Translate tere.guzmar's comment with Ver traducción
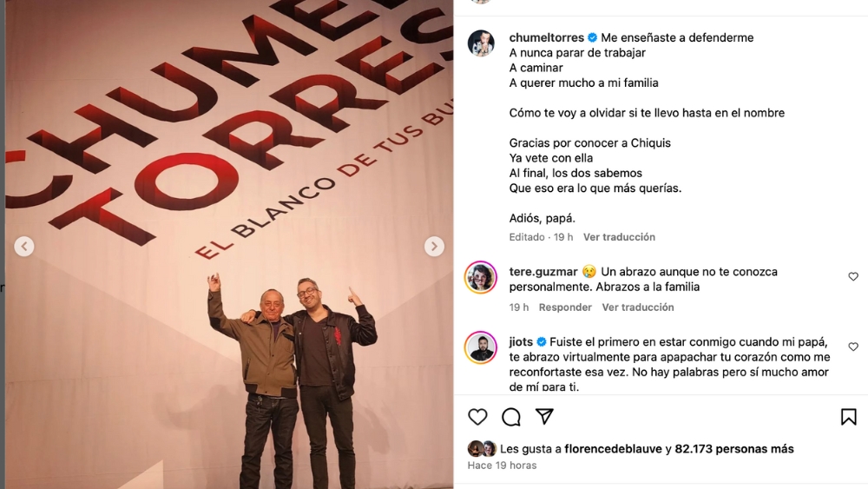 click(638, 307)
